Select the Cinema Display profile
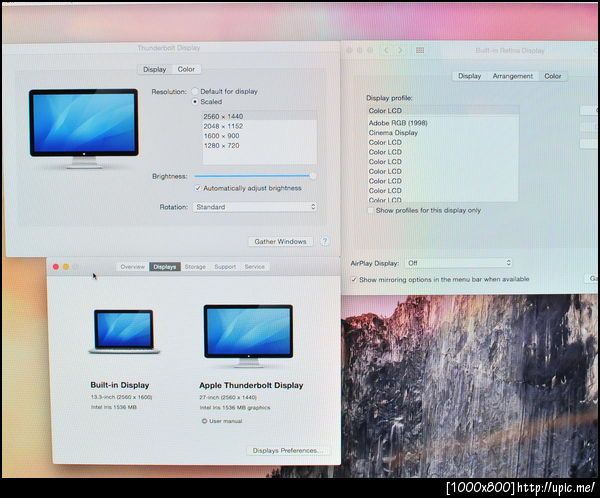600x498 pixels. [x=443, y=133]
